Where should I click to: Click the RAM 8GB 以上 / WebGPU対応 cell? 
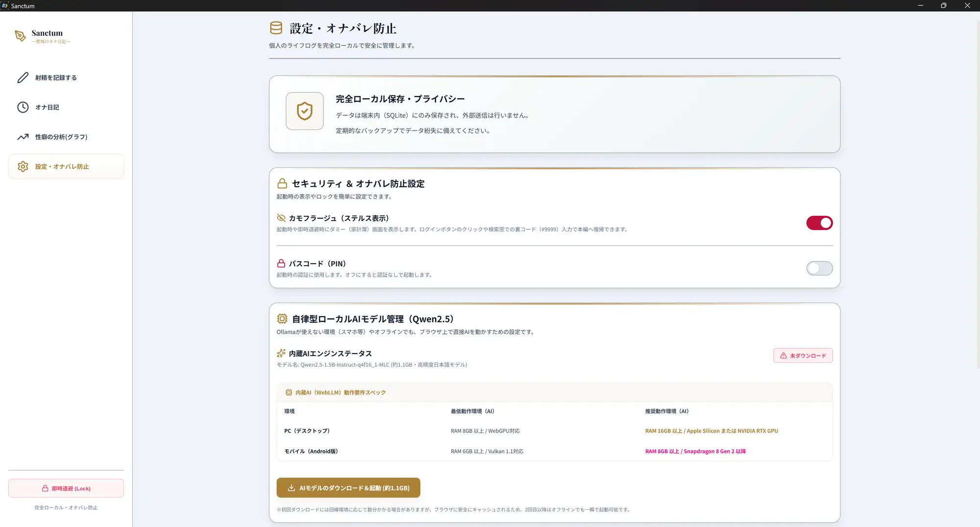[485, 431]
